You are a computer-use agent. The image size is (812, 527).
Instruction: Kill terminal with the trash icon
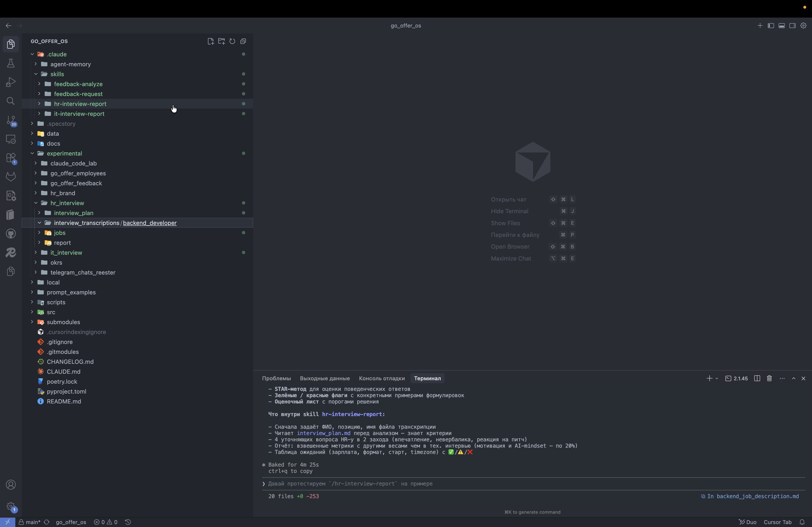click(769, 378)
